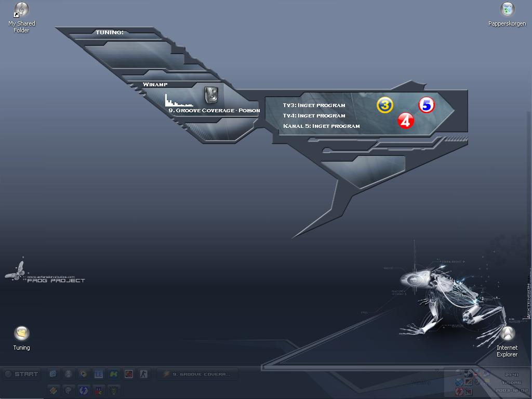Click the red TV4 channel logo
The image size is (532, 399).
(x=406, y=121)
